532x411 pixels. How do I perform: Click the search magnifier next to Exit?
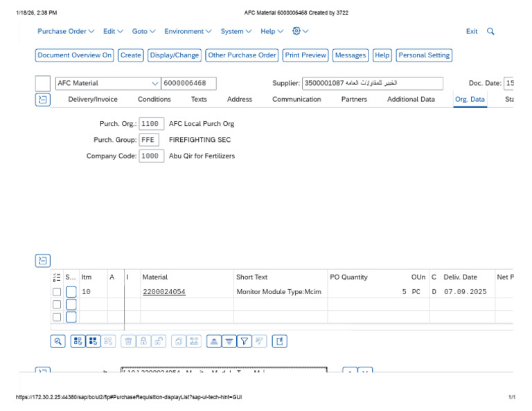[490, 32]
